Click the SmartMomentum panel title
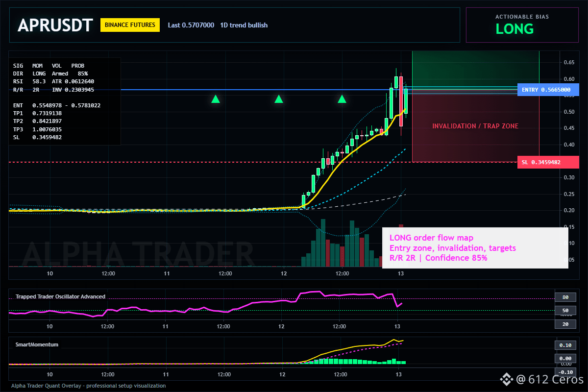Screen dimensions: 588x392 point(37,344)
